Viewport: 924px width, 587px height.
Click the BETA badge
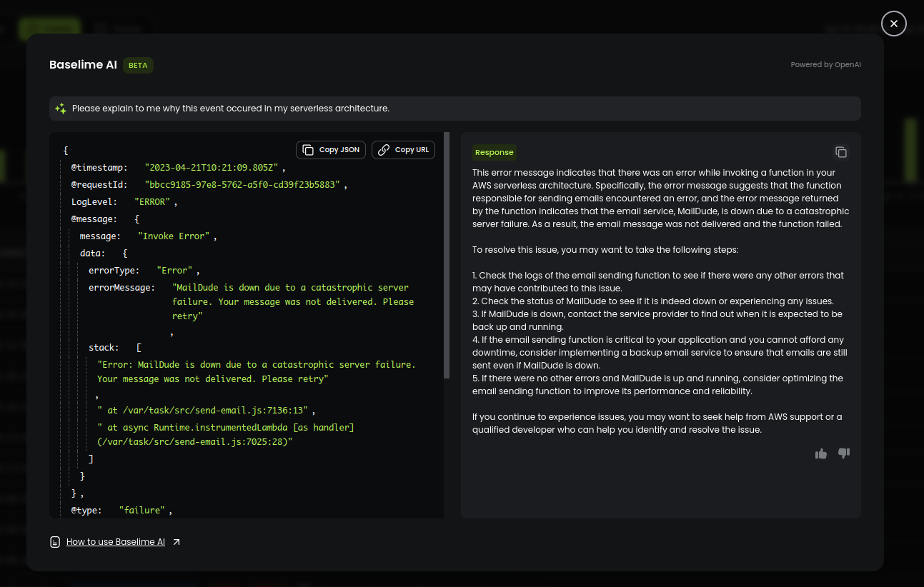[138, 65]
